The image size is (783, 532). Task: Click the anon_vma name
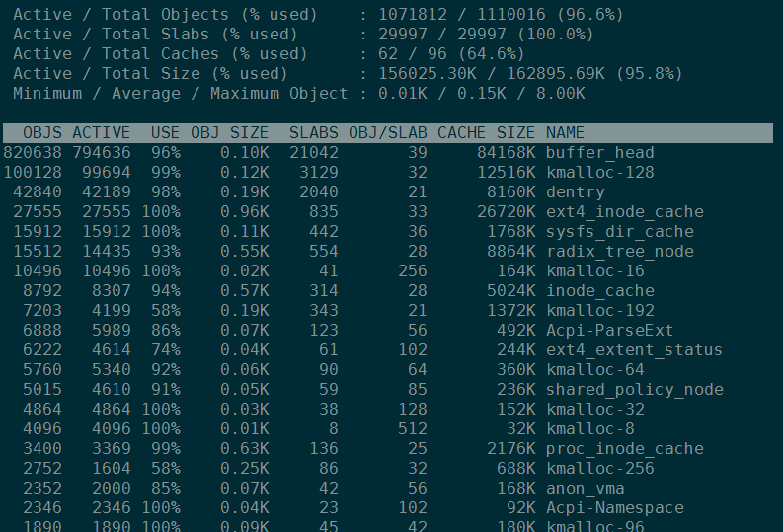click(x=586, y=488)
